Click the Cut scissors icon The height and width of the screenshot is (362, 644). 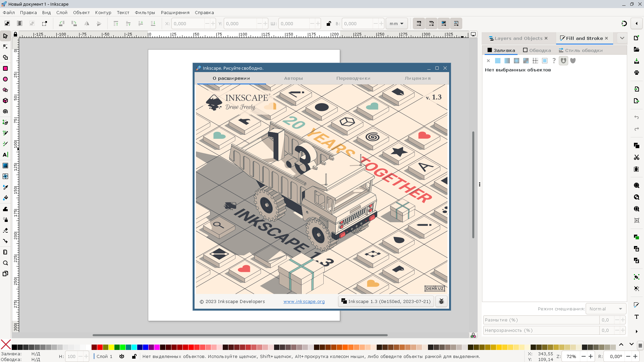(636, 157)
